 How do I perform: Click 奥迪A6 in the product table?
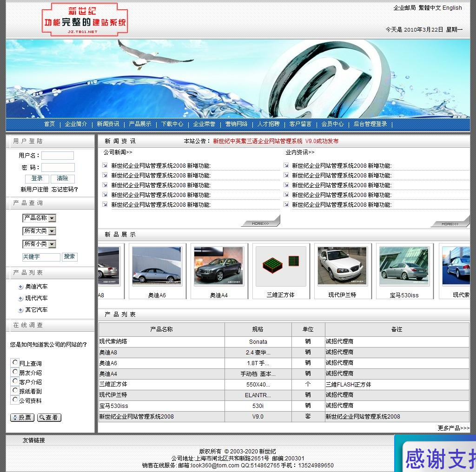tap(108, 363)
